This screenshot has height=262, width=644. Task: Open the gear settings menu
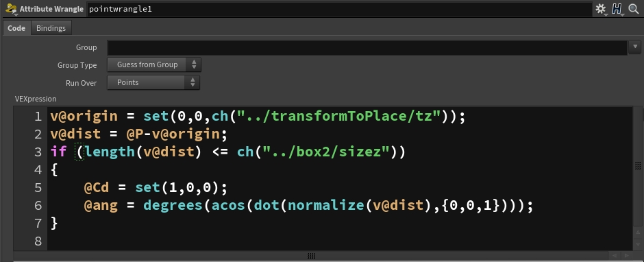600,9
